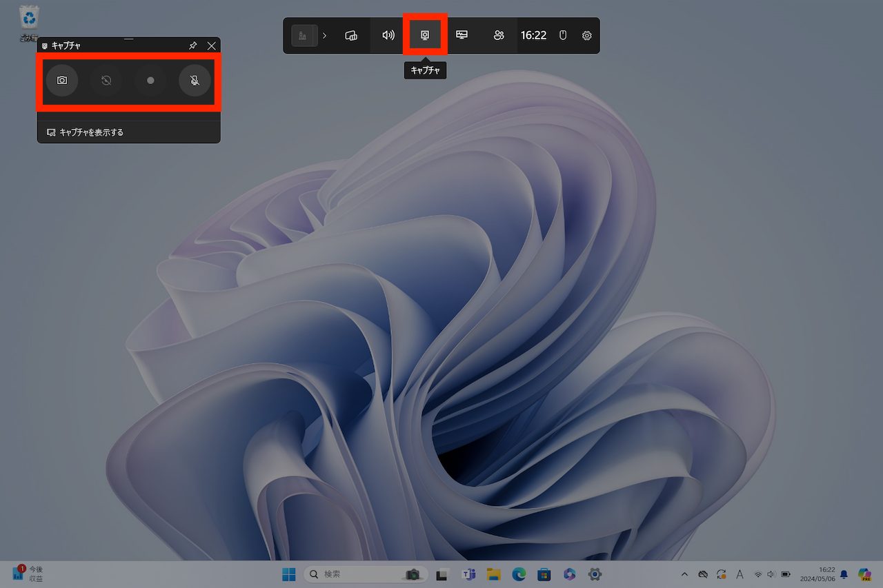Image resolution: width=883 pixels, height=588 pixels.
Task: Open Settings app from the taskbar
Action: pyautogui.click(x=595, y=574)
